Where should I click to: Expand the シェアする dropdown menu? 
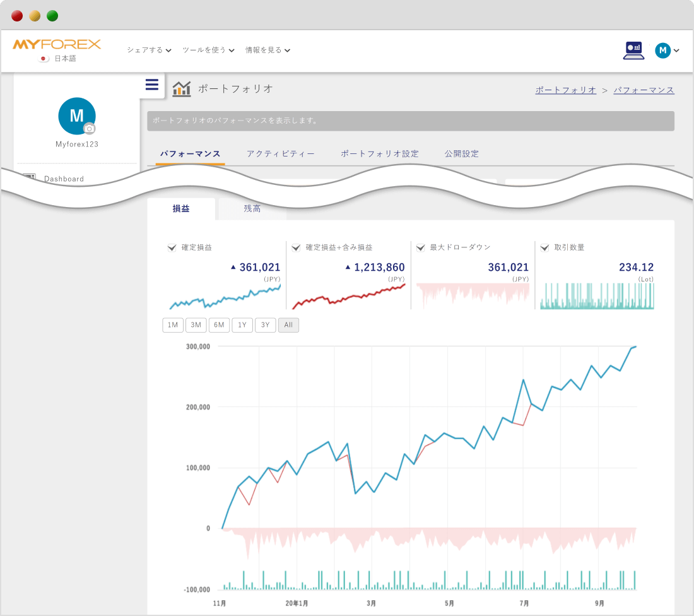[x=148, y=50]
